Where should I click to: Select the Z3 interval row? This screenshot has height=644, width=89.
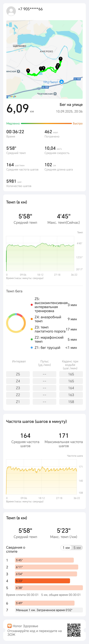44,388
